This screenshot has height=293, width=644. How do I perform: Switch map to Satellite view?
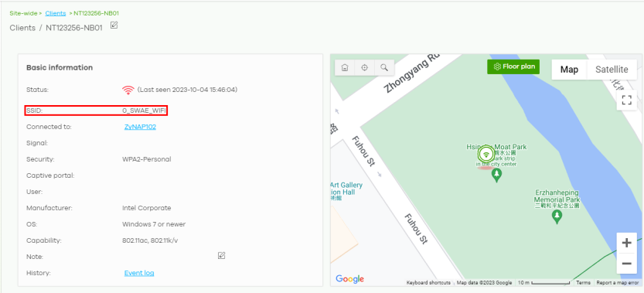click(x=612, y=70)
